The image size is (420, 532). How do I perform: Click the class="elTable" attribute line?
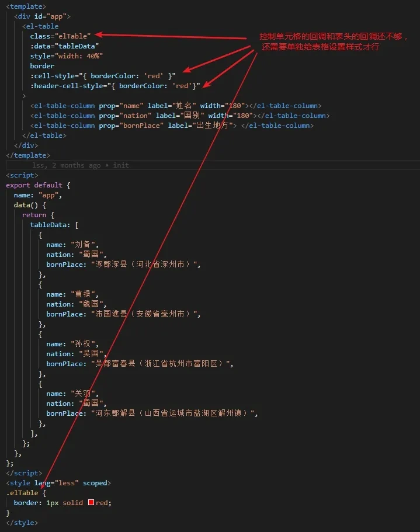tap(60, 36)
